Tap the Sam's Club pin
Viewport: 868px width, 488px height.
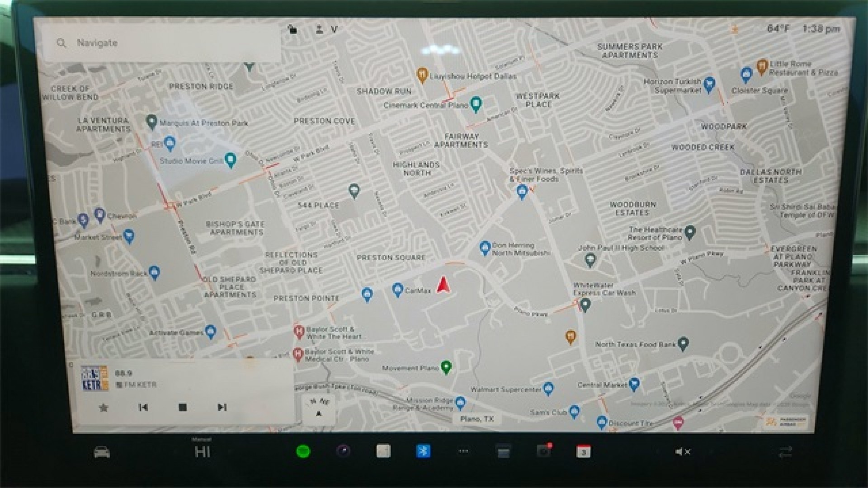[574, 412]
